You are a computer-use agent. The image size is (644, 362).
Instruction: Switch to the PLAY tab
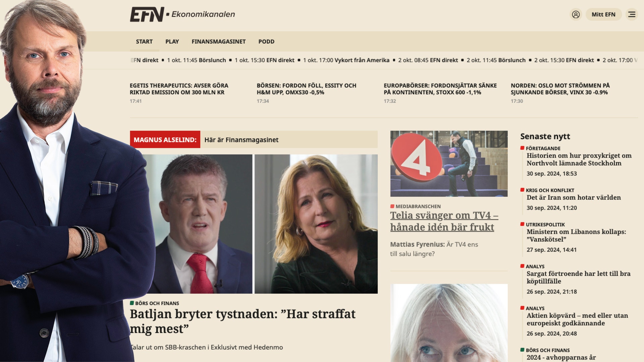pos(172,42)
